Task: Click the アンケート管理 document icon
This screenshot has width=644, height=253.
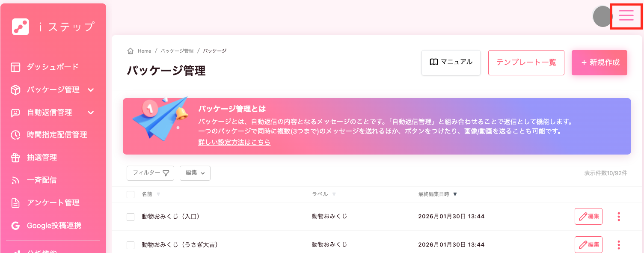Action: pos(15,203)
